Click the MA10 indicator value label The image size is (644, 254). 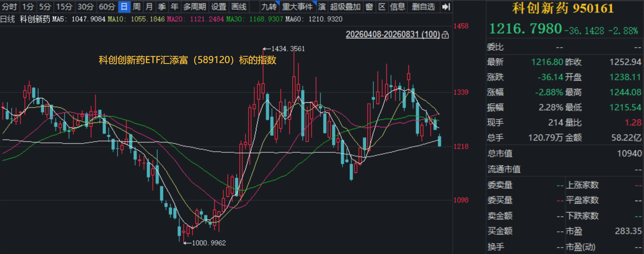point(136,19)
